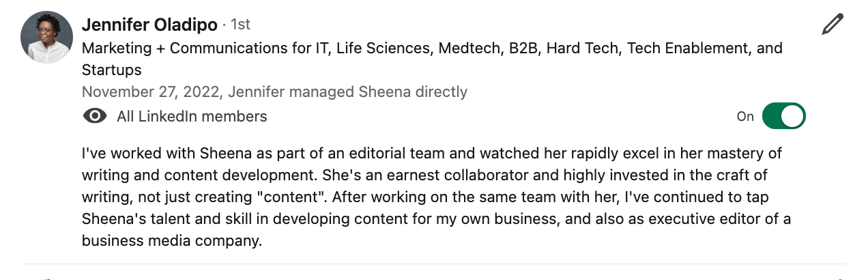Click the All LinkedIn members label

click(x=192, y=117)
